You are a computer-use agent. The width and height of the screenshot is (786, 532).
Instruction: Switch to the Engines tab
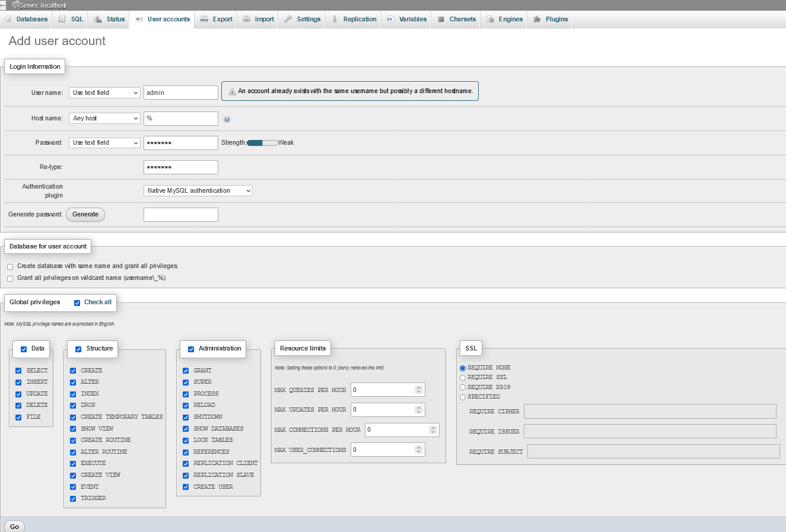[x=504, y=20]
